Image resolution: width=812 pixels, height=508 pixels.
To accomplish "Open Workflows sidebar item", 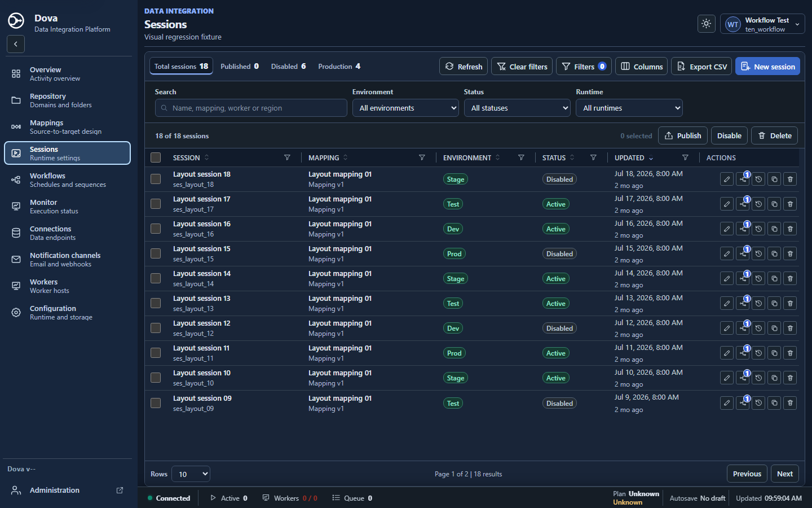I will [x=68, y=179].
